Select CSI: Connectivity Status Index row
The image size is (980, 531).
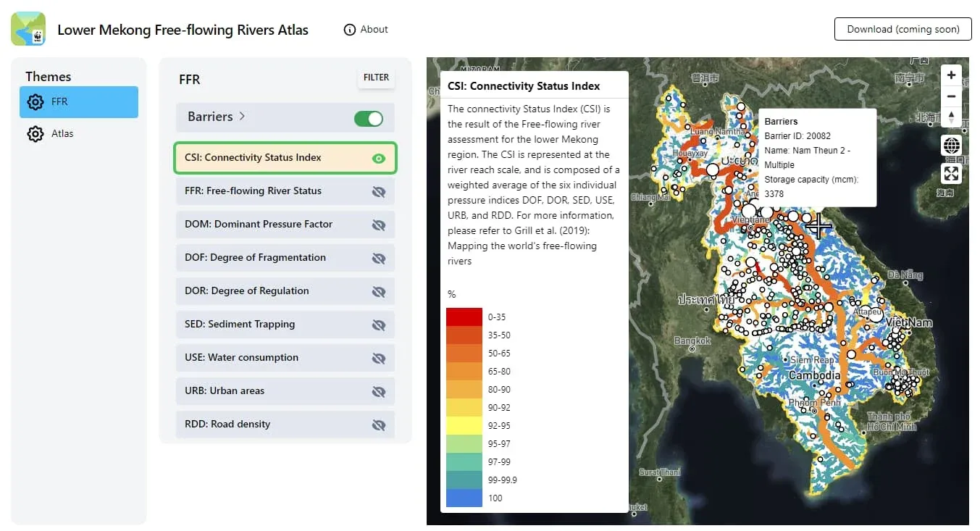click(x=285, y=158)
